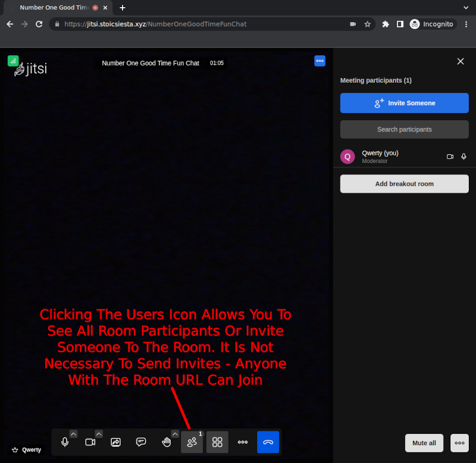476x463 pixels.
Task: Click the Invite Someone button
Action: point(404,103)
